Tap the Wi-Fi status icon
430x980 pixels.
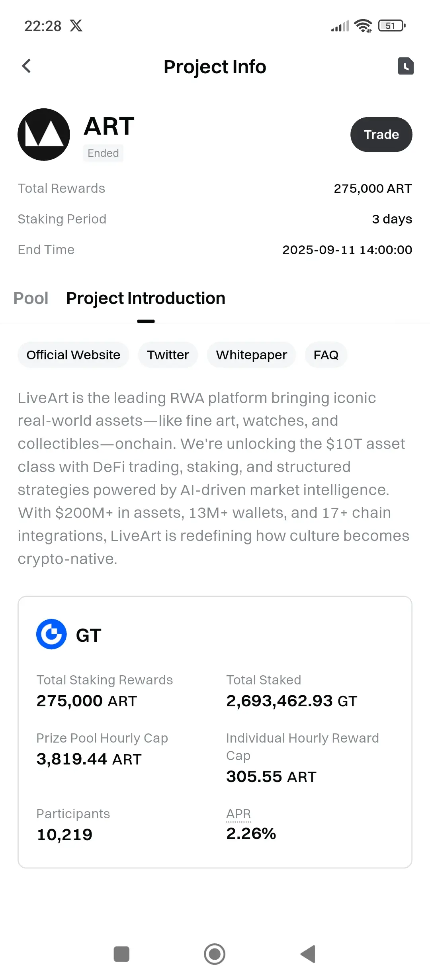point(363,26)
